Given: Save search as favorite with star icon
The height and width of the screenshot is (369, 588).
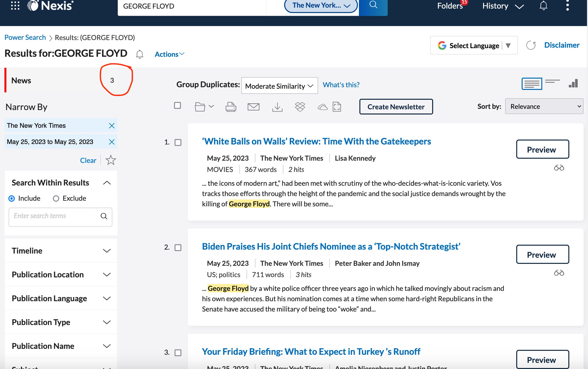Looking at the screenshot, I should click(111, 160).
